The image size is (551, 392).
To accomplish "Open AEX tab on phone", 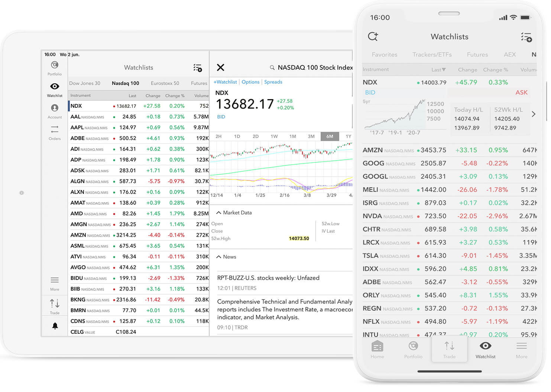I will 510,55.
